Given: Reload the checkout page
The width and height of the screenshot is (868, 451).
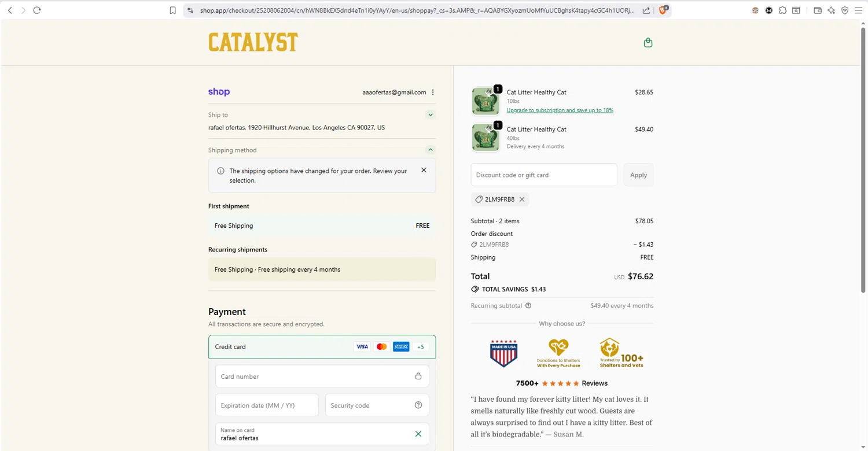Looking at the screenshot, I should pyautogui.click(x=37, y=10).
